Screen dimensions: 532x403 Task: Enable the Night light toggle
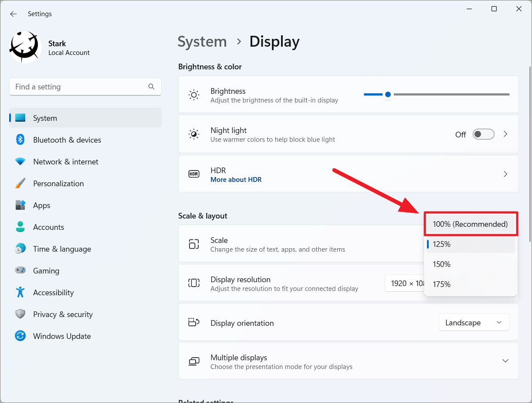tap(483, 134)
